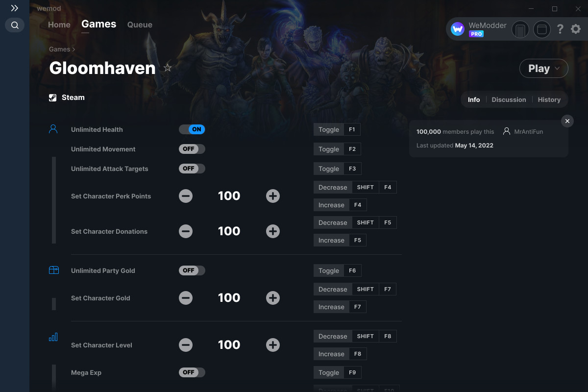
Task: Click the WeMod logo avatar icon
Action: (458, 29)
